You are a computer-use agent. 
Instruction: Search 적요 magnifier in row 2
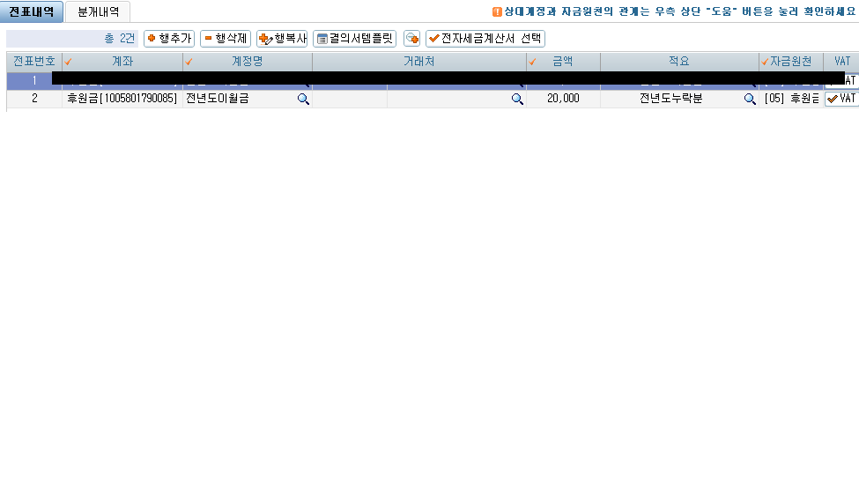(x=750, y=100)
